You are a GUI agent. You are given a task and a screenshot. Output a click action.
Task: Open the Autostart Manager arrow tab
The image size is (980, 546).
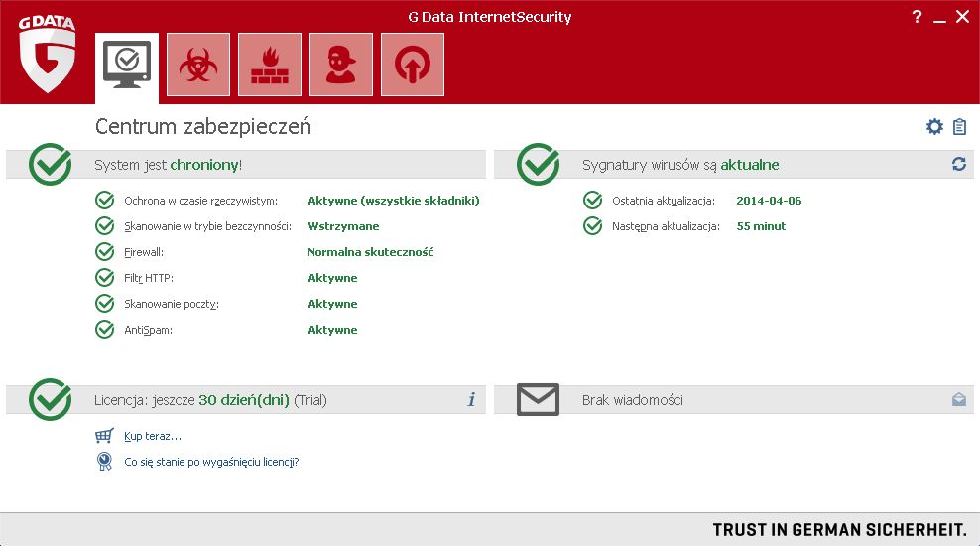[413, 65]
